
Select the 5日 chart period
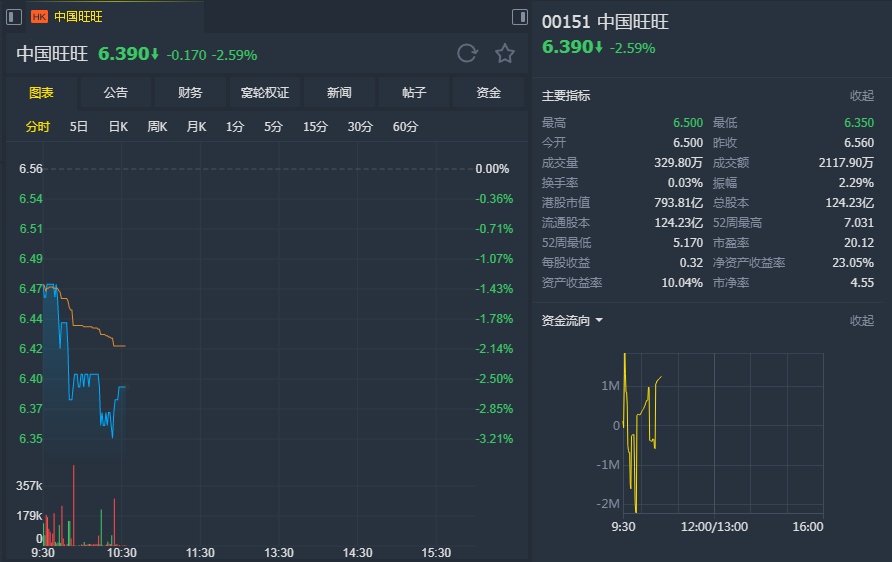(79, 126)
